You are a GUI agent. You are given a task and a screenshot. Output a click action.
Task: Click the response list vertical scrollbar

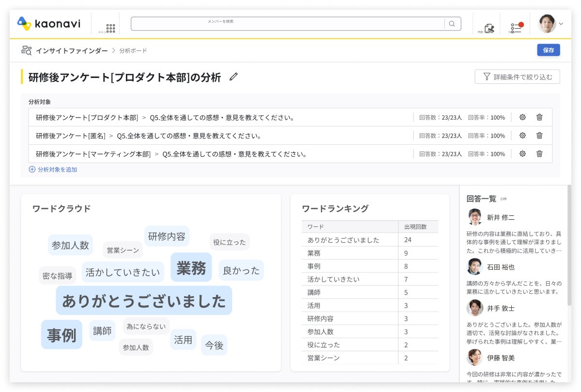[x=569, y=245]
